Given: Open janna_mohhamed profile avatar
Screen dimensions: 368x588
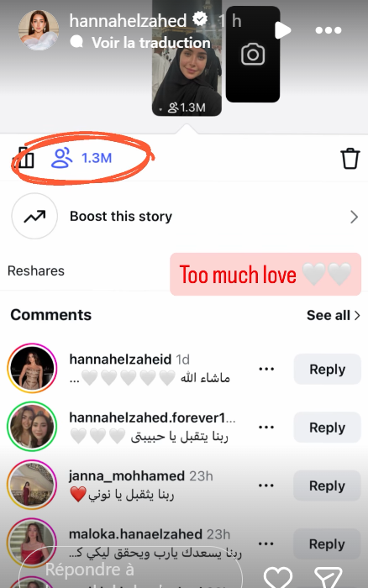Looking at the screenshot, I should click(32, 485).
